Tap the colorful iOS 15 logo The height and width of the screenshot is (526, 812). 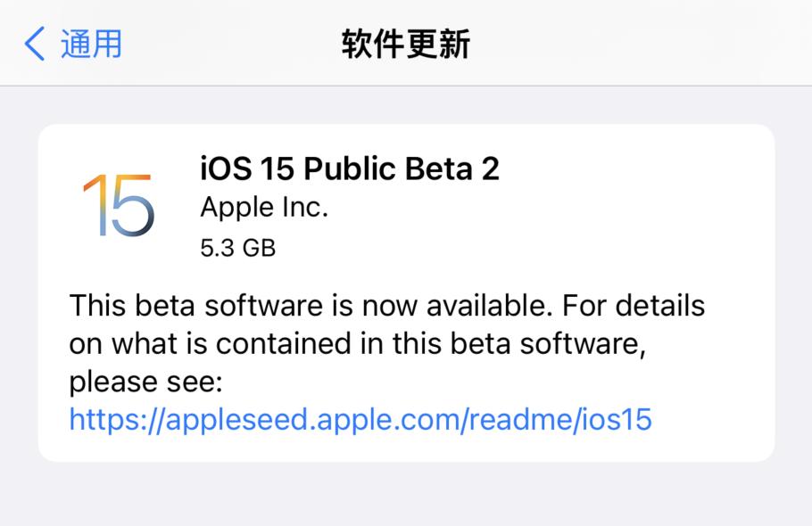[119, 204]
